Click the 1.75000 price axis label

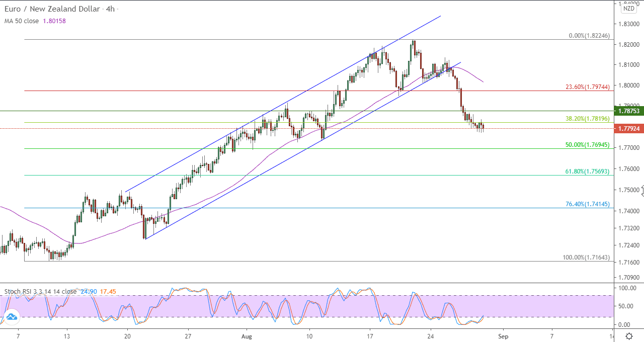coord(628,190)
